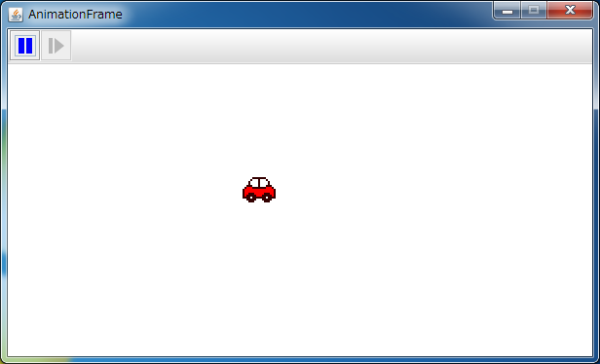The image size is (600, 364).
Task: Click the white window of the red car
Action: [259, 183]
